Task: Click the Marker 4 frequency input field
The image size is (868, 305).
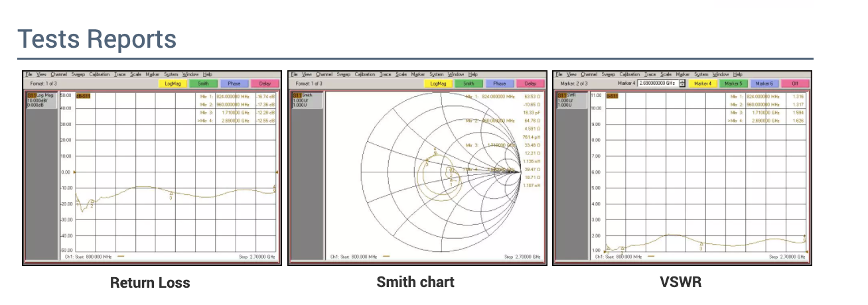Action: 656,84
